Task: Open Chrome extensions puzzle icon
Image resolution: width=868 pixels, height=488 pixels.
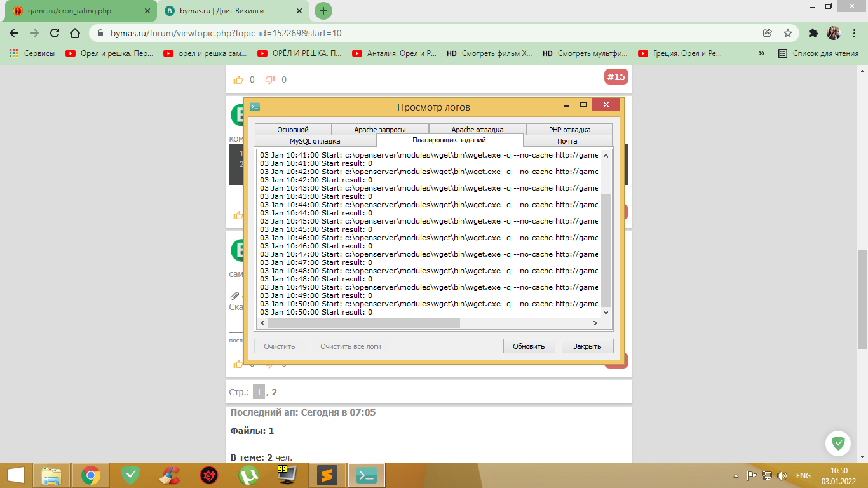Action: point(813,33)
